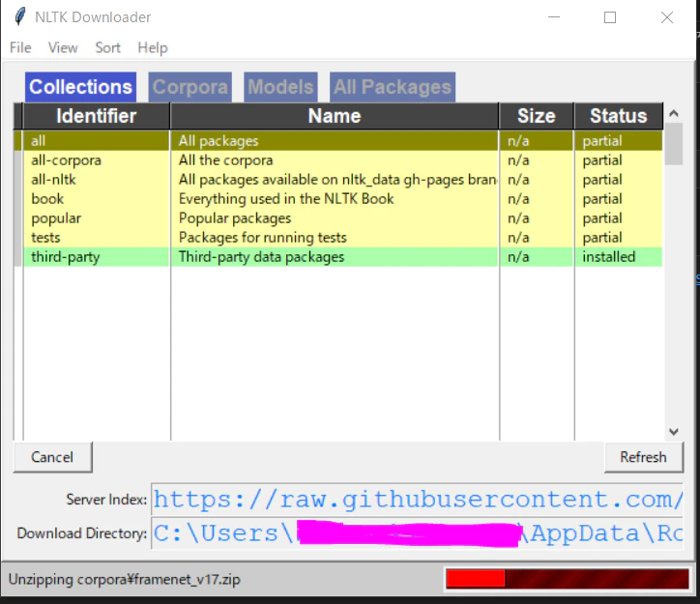700x604 pixels.
Task: Minimize the NLTK Downloader window
Action: coord(554,17)
